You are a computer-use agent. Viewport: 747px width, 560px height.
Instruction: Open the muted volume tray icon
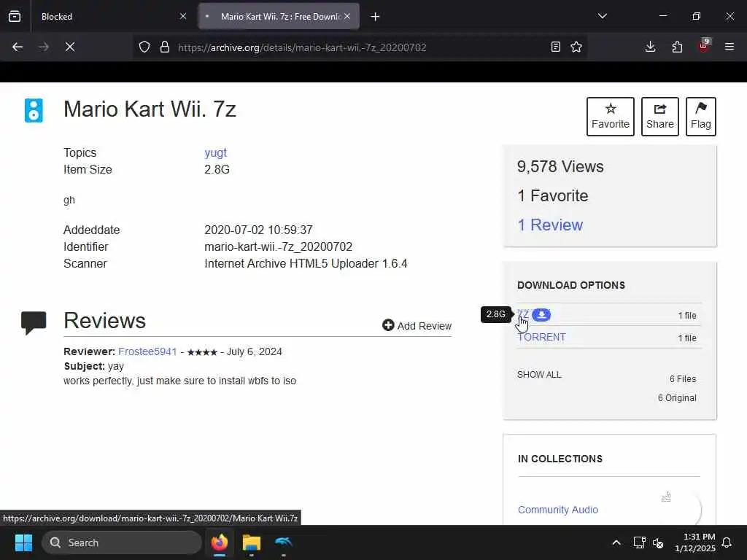pyautogui.click(x=658, y=542)
